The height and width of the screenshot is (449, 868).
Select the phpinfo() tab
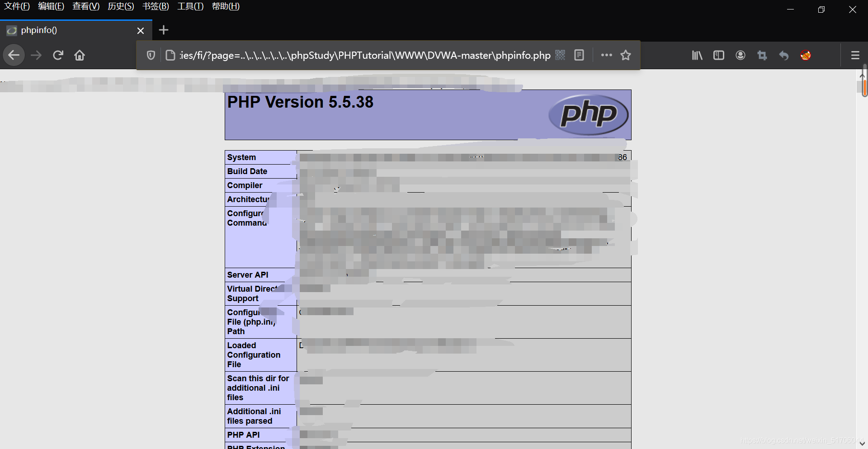(76, 30)
